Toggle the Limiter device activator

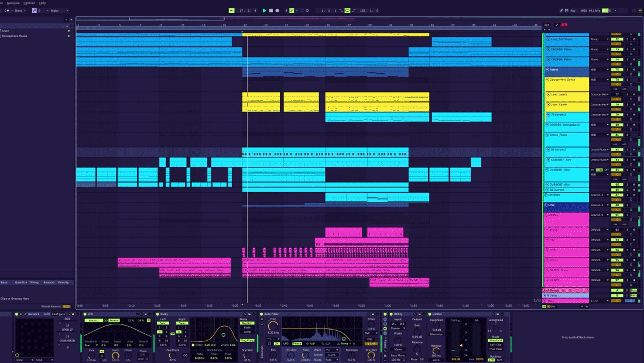(x=429, y=314)
